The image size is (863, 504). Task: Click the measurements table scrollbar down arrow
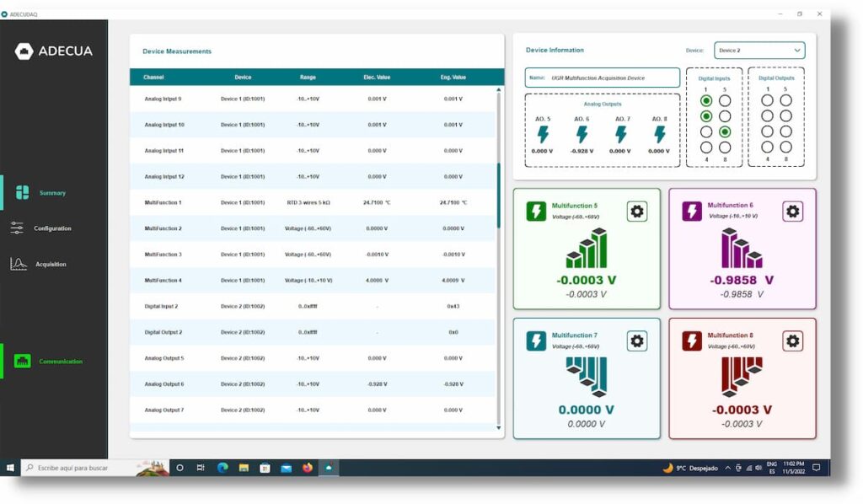point(498,428)
